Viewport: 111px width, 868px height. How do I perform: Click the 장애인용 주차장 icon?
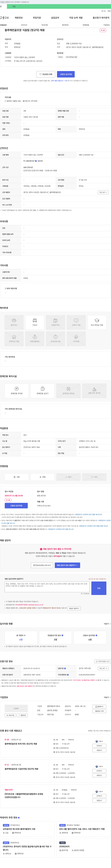coord(17,391)
